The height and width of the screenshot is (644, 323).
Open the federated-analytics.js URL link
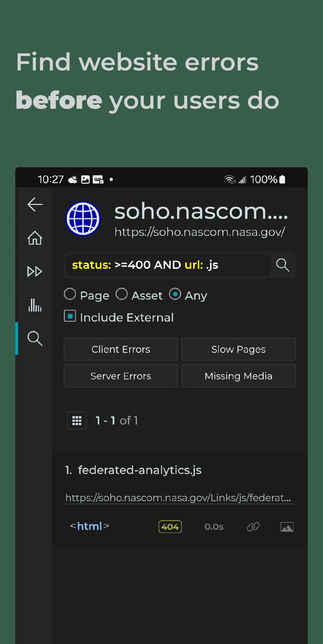(x=178, y=498)
